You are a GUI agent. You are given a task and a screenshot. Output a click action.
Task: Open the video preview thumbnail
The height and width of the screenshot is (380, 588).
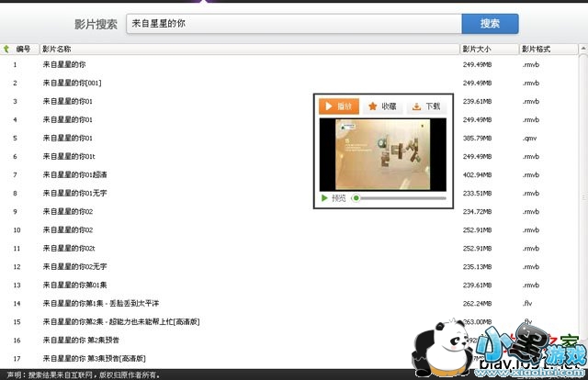382,154
